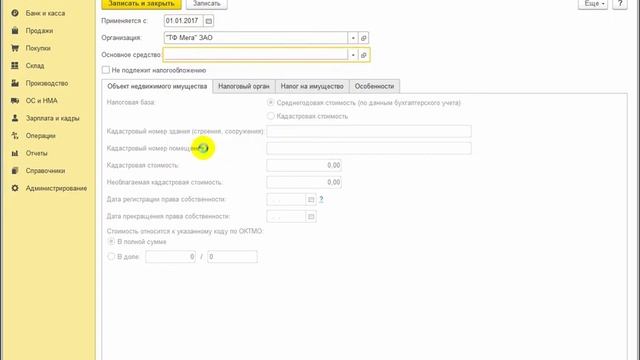Open the ОС и НМА section

click(42, 101)
